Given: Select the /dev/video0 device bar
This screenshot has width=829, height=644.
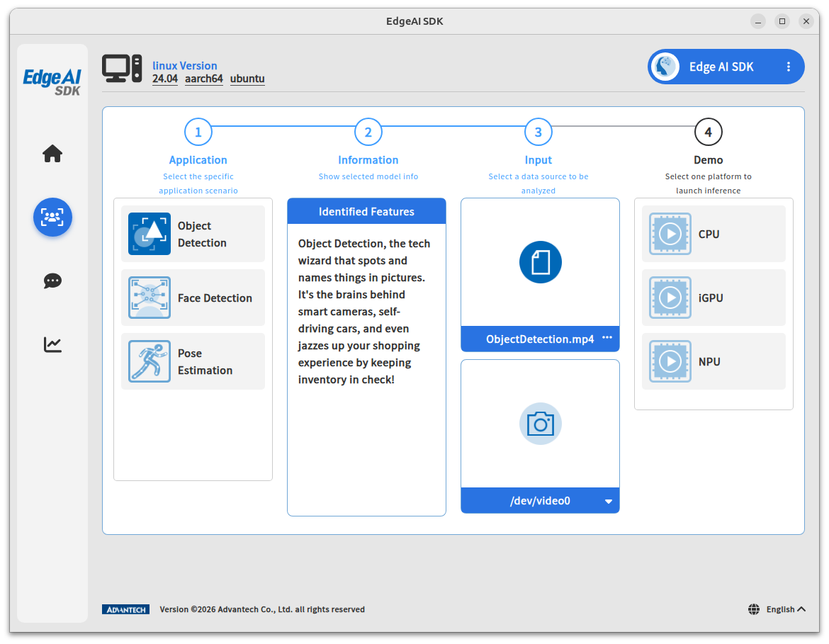Looking at the screenshot, I should (x=541, y=500).
